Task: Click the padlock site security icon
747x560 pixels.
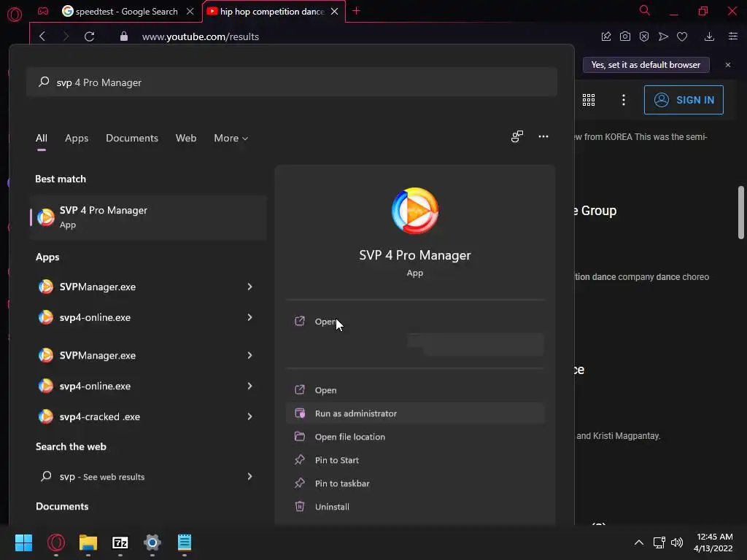Action: [124, 36]
